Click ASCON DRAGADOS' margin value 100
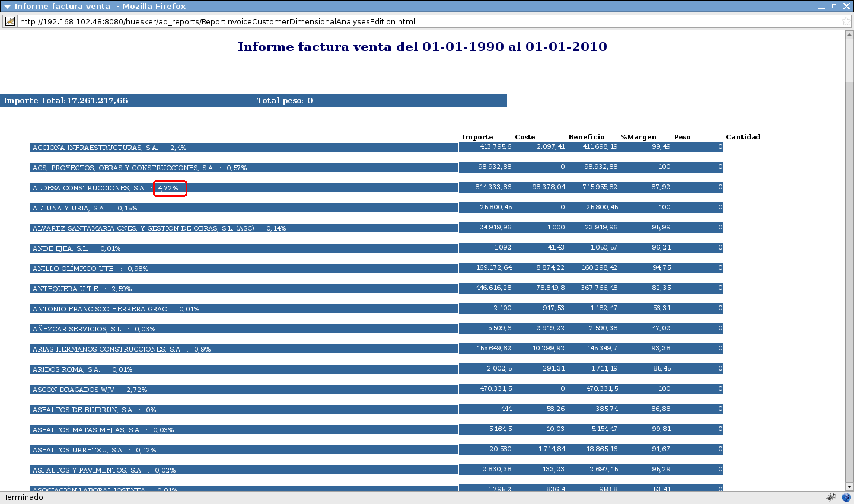The image size is (854, 504). (x=665, y=388)
